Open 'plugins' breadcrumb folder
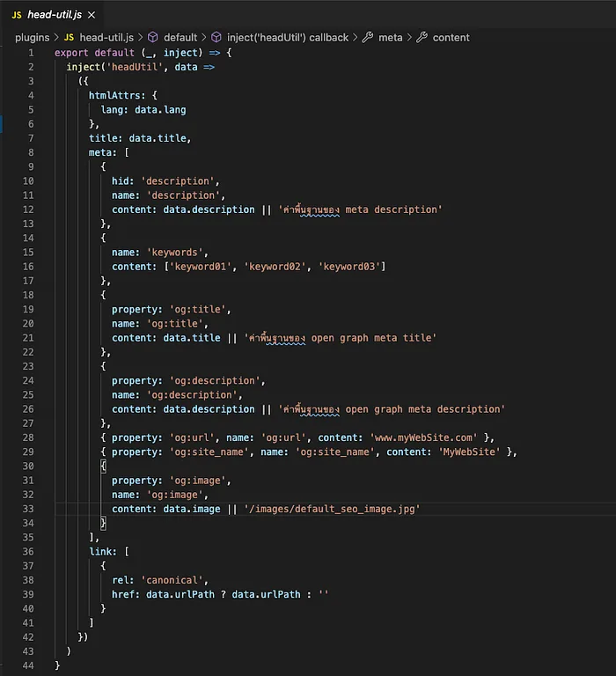Screen dimensions: 616x676 [33, 38]
